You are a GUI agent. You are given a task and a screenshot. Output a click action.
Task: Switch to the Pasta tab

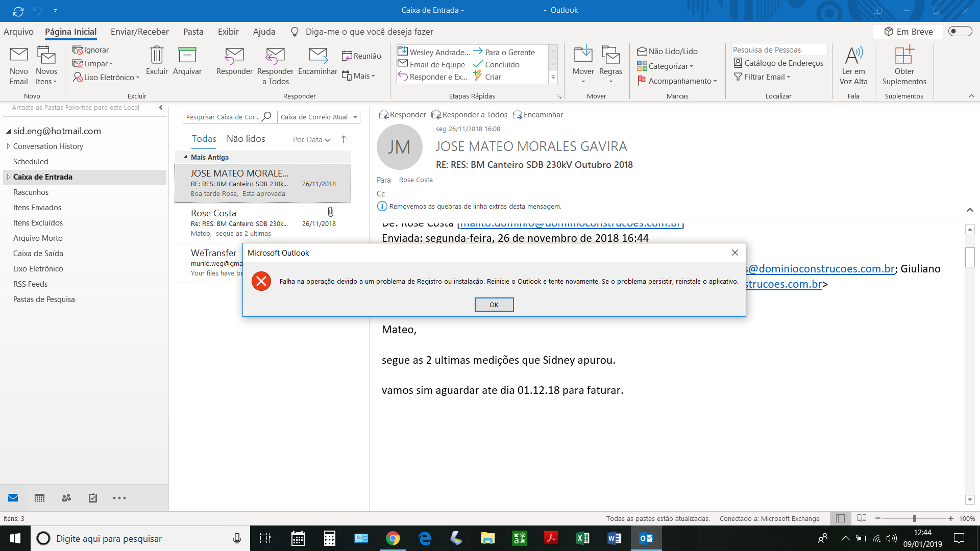point(193,32)
